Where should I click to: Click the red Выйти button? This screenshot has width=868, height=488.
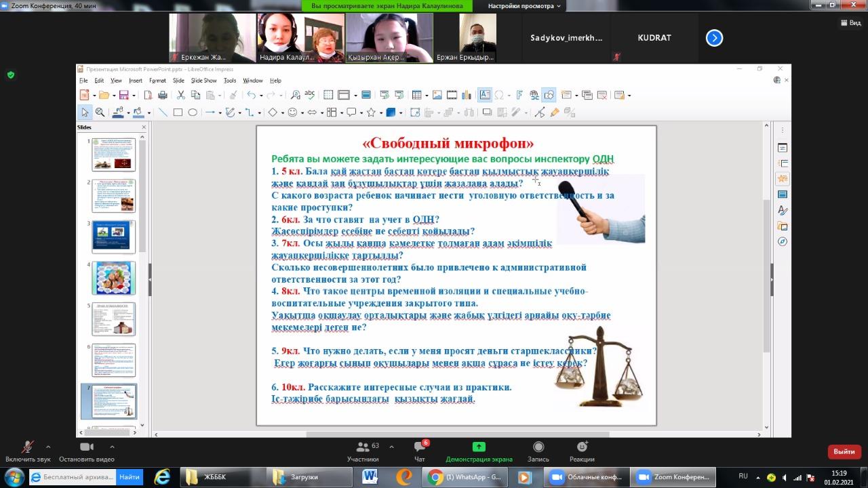[x=844, y=451]
